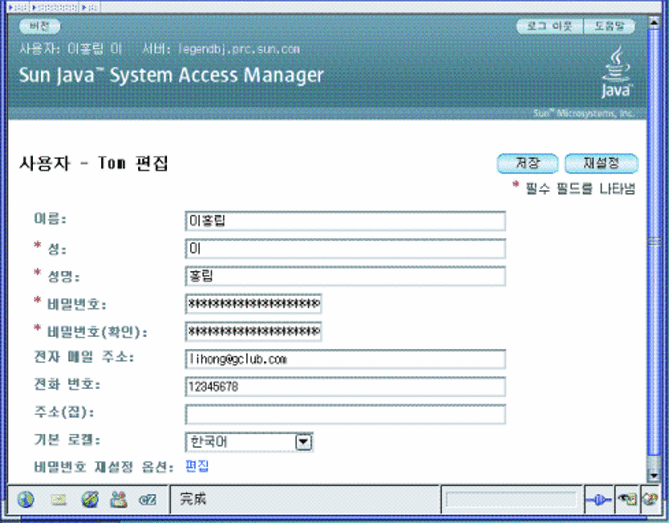The width and height of the screenshot is (669, 524).
Task: Click the eye and page status bar icon
Action: pyautogui.click(x=627, y=499)
